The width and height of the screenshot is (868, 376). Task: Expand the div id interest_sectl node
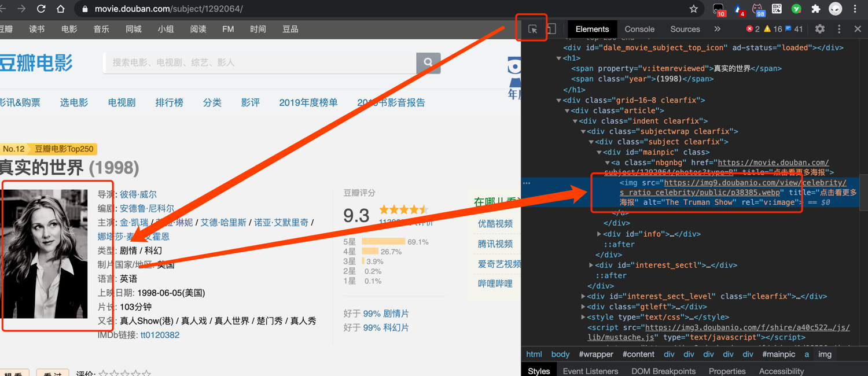pos(591,265)
